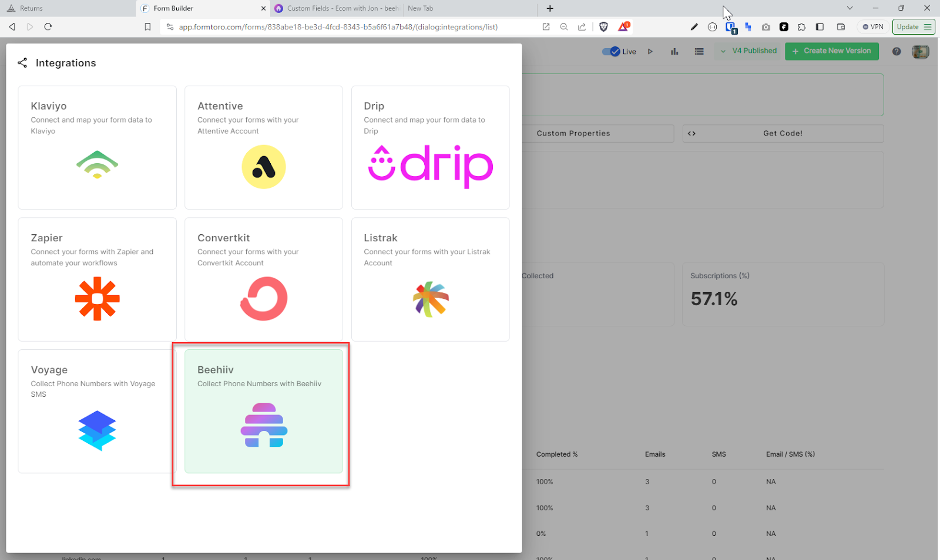Click the SMS column header
The height and width of the screenshot is (560, 940).
[719, 454]
